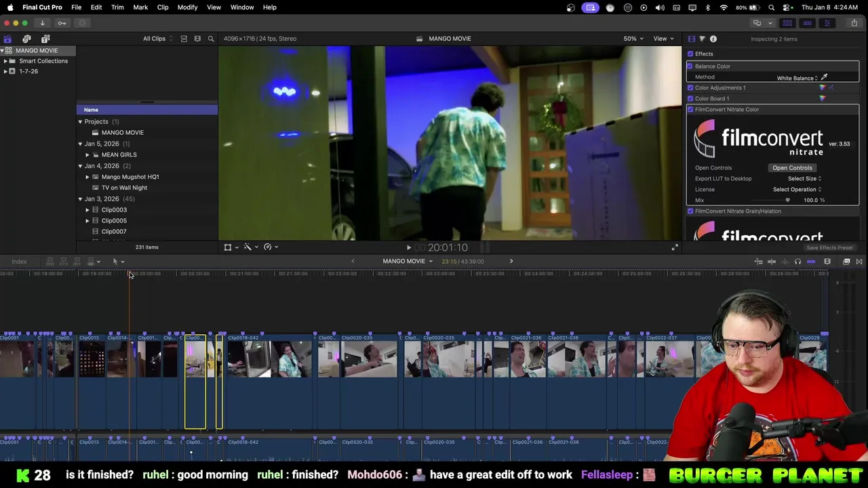Collapse the Jan 3, 2026 group
The width and height of the screenshot is (868, 488).
(x=80, y=199)
